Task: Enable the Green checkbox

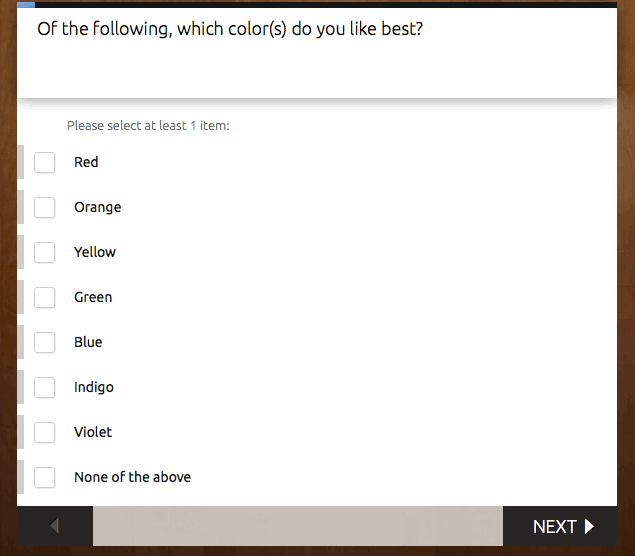Action: tap(45, 297)
